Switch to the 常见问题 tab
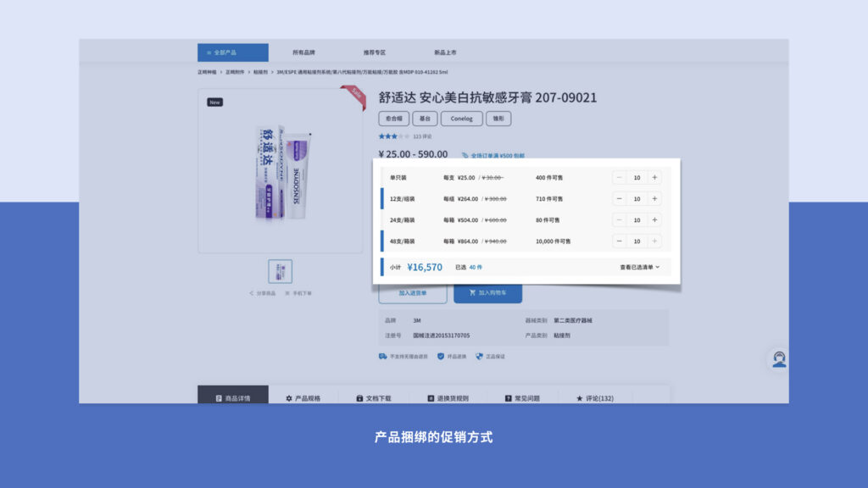This screenshot has width=868, height=488. coord(522,398)
